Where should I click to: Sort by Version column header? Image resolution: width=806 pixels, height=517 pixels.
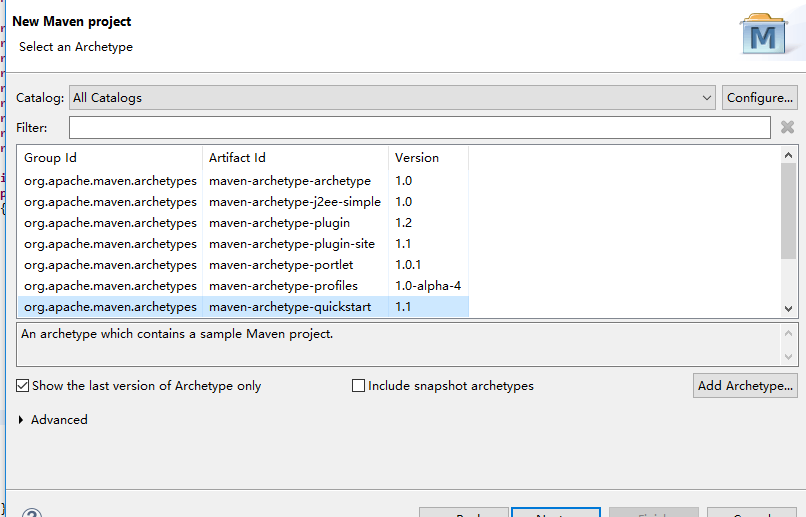[428, 158]
